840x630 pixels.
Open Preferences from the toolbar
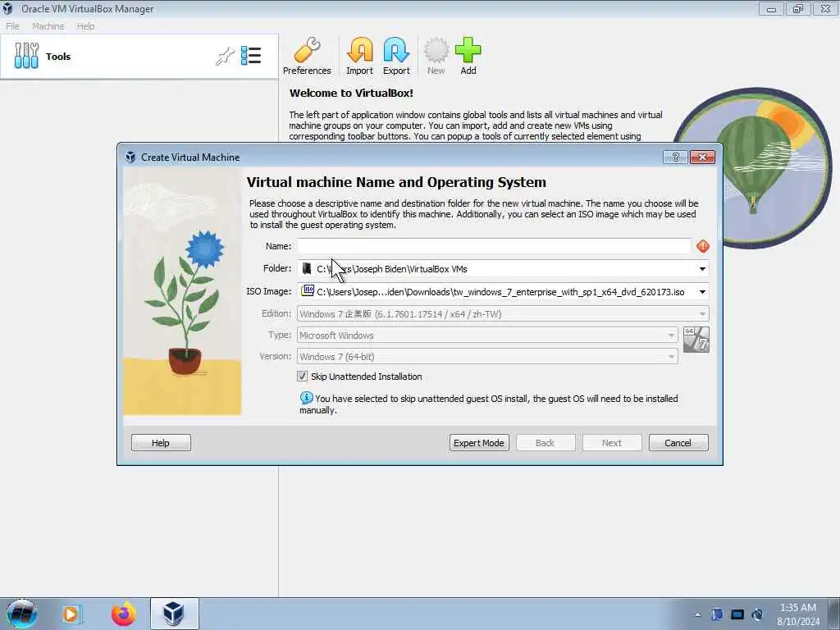(x=307, y=57)
